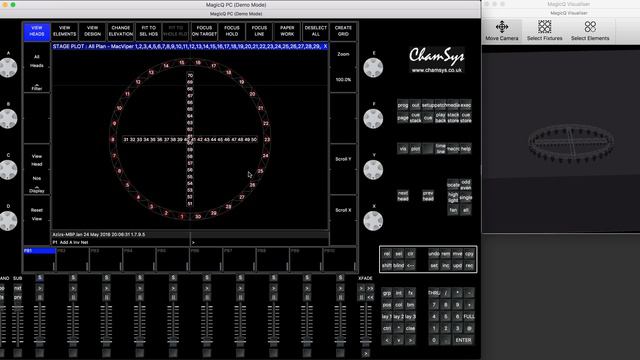Toggle Focus Line
Screen dimensions: 640x360
(259, 31)
